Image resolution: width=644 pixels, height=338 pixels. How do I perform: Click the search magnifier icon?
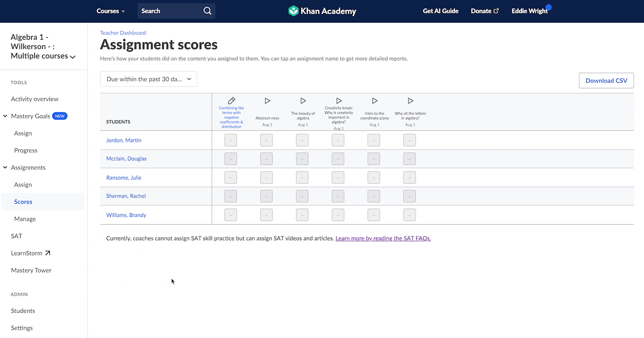(208, 11)
